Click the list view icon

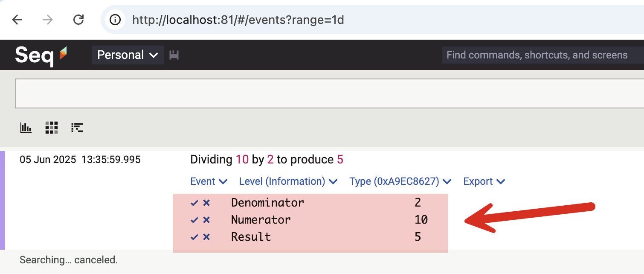pyautogui.click(x=77, y=127)
